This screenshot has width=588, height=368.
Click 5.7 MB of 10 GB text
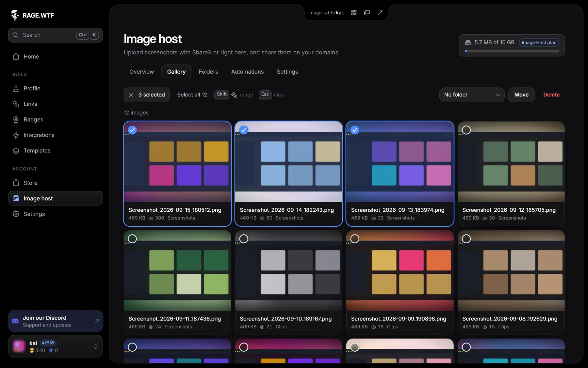494,43
